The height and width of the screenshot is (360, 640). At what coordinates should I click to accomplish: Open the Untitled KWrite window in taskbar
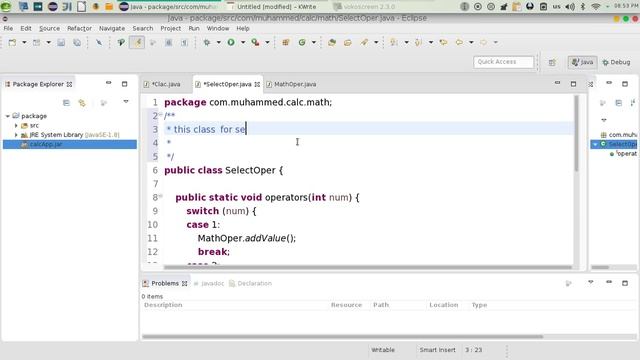click(x=272, y=7)
